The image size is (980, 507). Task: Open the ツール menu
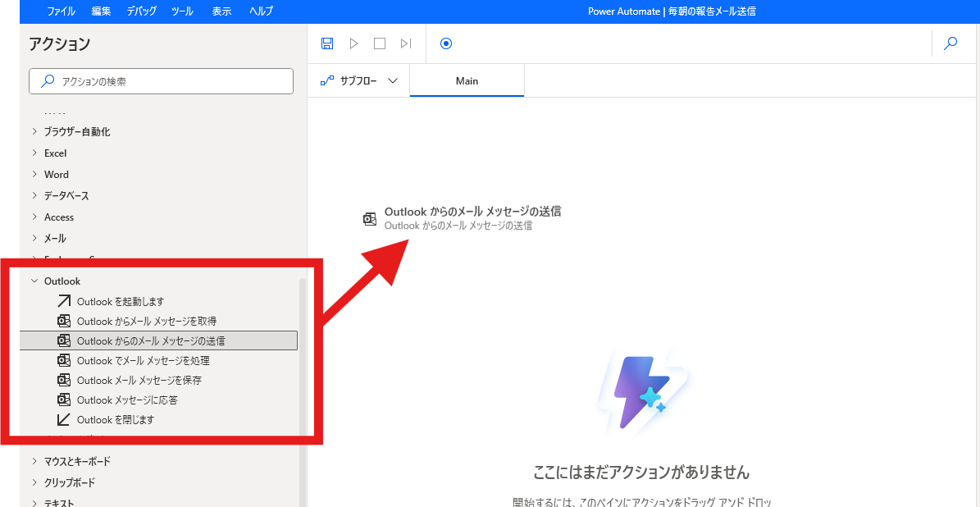click(183, 11)
